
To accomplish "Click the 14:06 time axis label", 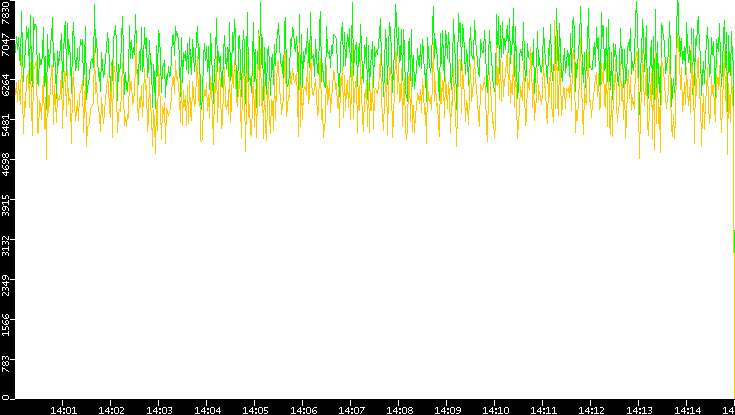I will pyautogui.click(x=303, y=410).
